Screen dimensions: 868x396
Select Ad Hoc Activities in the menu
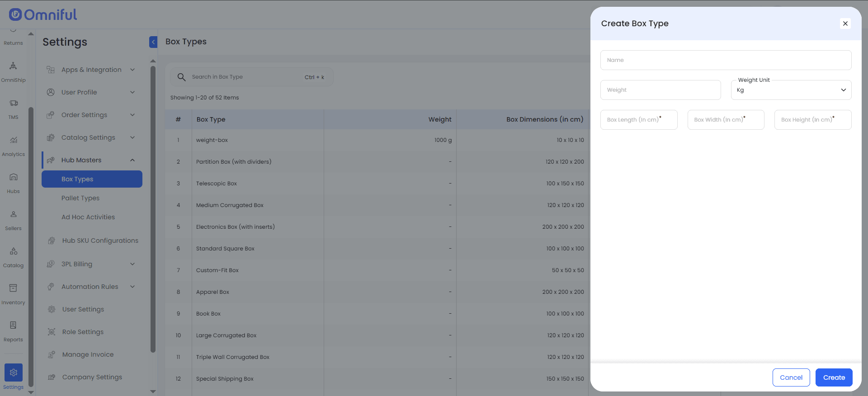(88, 217)
